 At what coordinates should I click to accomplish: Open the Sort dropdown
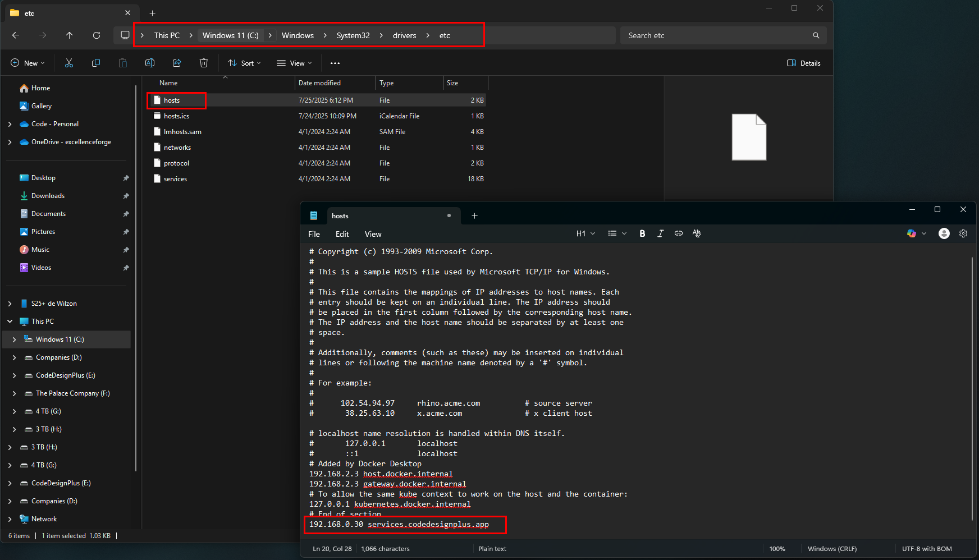coord(244,63)
